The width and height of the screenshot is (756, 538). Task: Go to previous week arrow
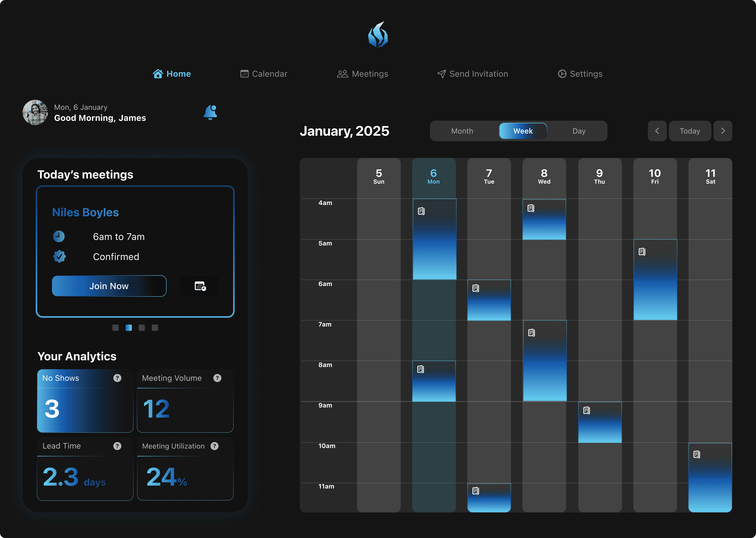tap(657, 131)
